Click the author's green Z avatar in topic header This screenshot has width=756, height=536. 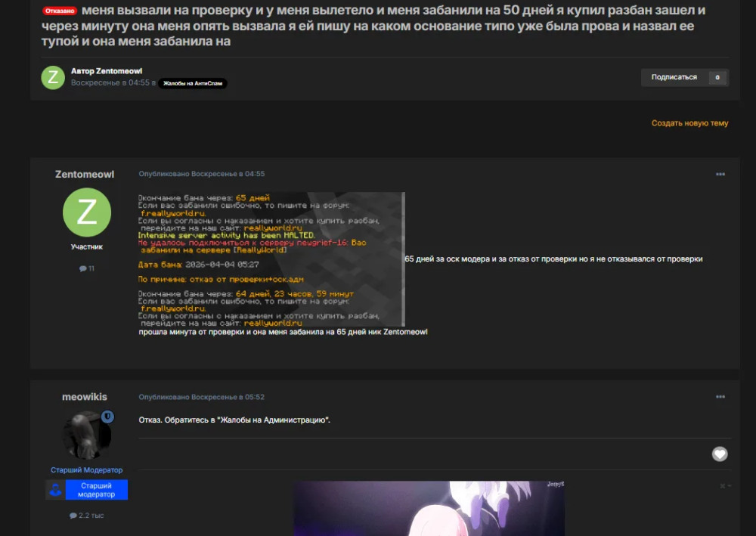53,77
